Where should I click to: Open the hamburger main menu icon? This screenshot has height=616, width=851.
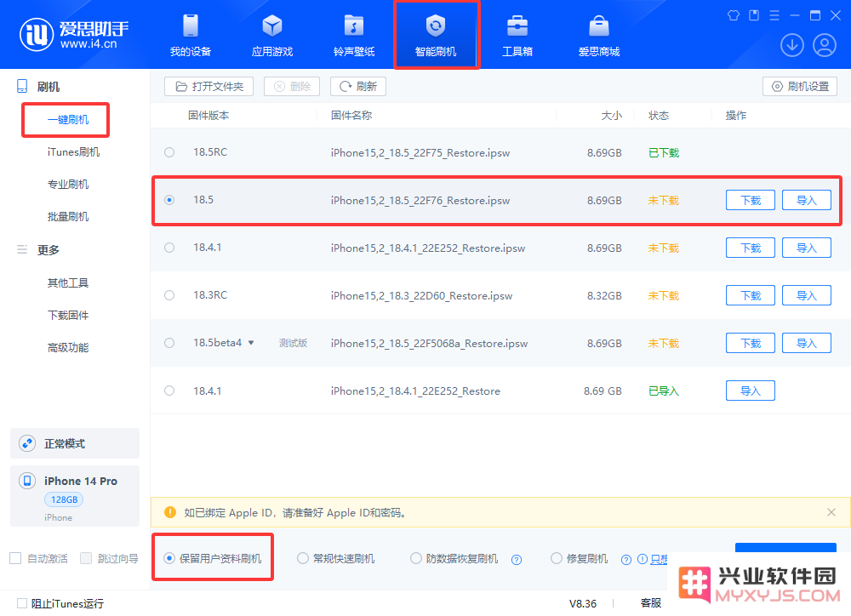(x=774, y=15)
